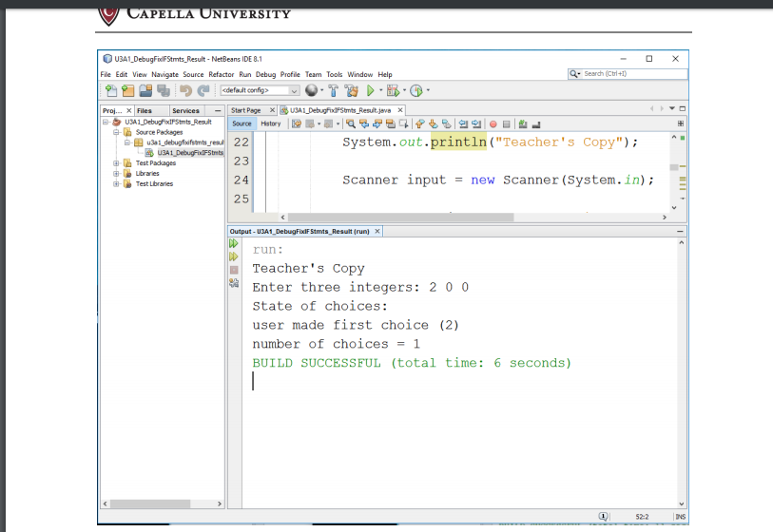Screen dimensions: 773x532
Task: Open the Tools menu
Action: tap(335, 74)
